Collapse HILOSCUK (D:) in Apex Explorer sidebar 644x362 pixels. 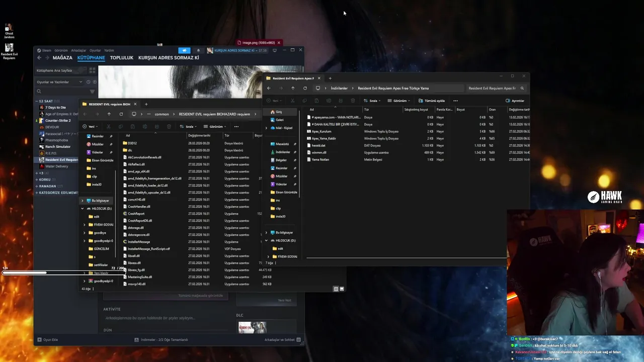click(x=267, y=240)
